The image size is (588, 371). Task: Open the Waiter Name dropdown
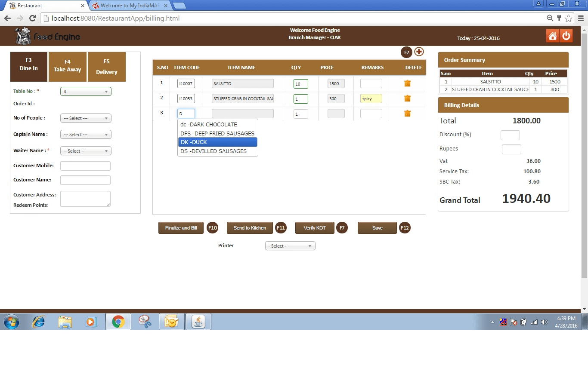[x=85, y=150]
